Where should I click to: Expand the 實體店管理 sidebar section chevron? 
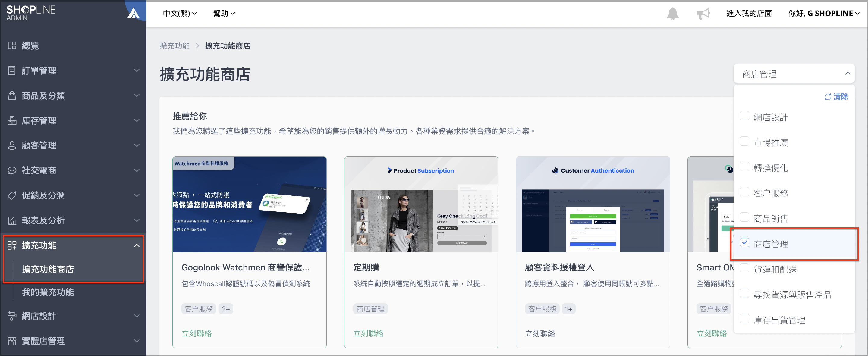point(137,341)
